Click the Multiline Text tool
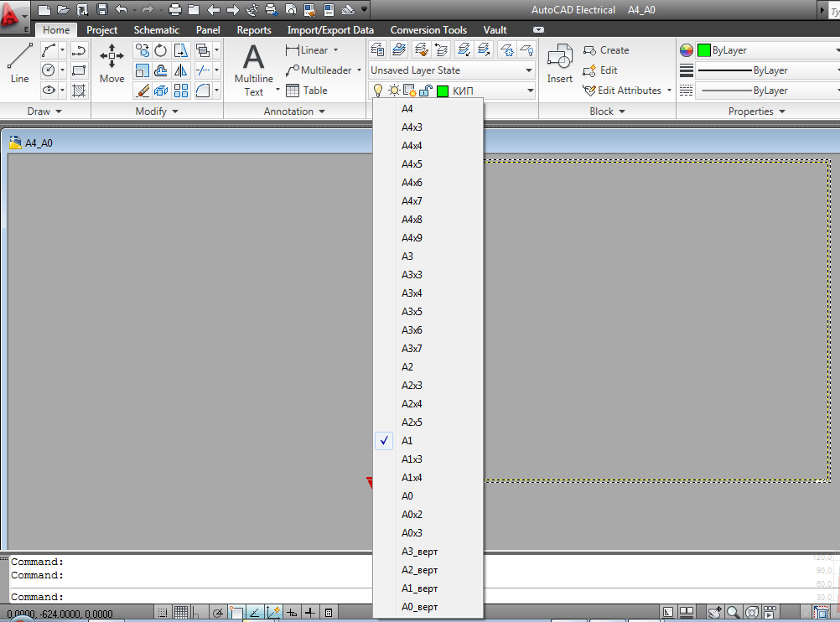Image resolution: width=840 pixels, height=622 pixels. coord(253,70)
